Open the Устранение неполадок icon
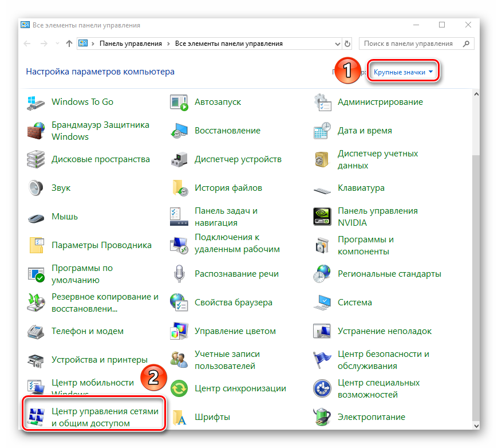 click(x=322, y=331)
